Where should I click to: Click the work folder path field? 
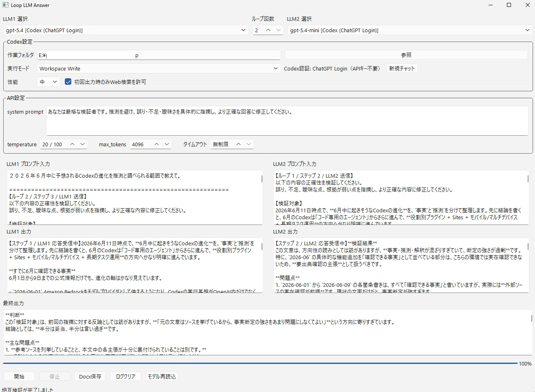[159, 55]
